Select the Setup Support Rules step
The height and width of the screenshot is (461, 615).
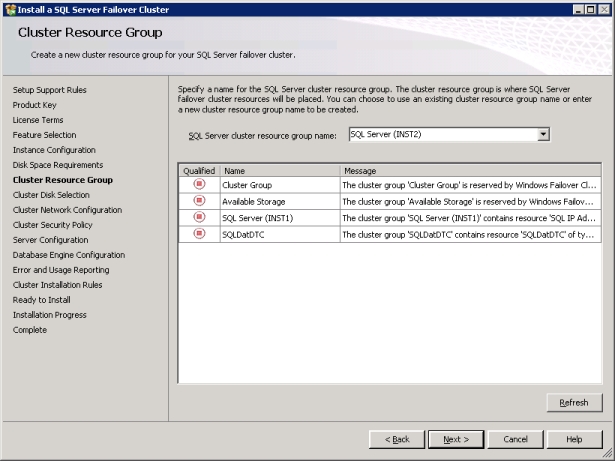click(x=49, y=90)
